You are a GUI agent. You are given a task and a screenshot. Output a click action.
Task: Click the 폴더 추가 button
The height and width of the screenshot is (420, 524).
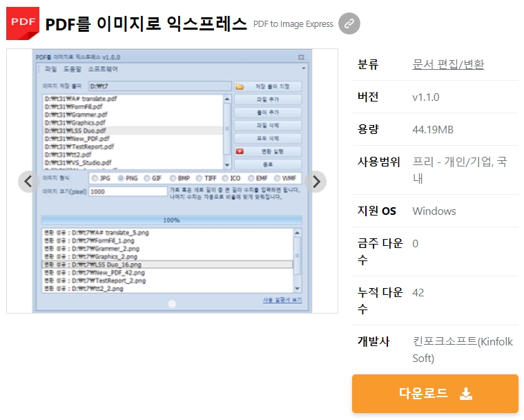pos(268,113)
